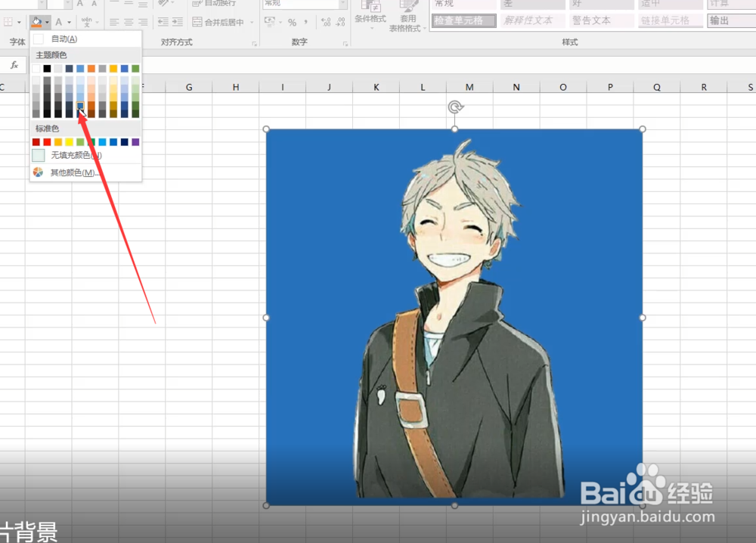756x543 pixels.
Task: Open the 对齐方式 dialog launcher
Action: [254, 44]
